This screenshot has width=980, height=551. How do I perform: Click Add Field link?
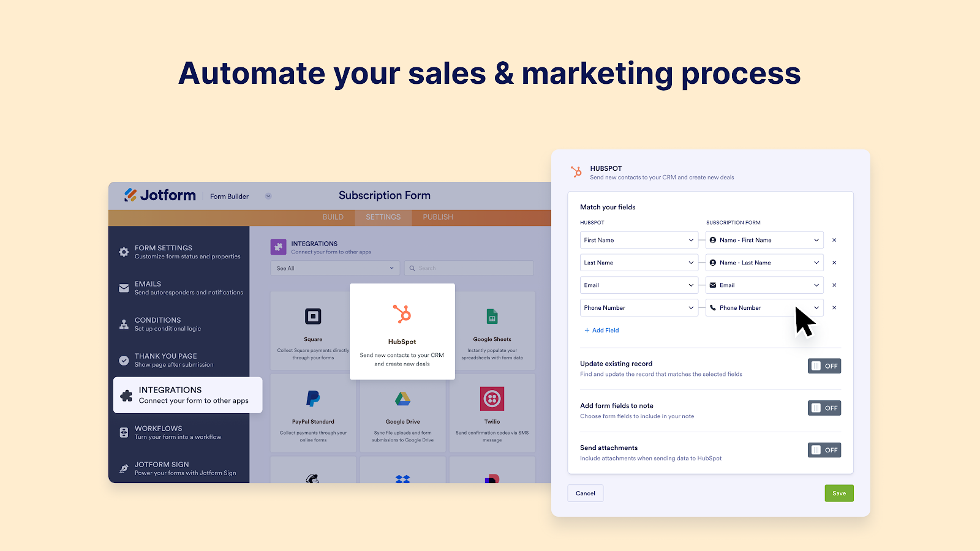click(x=601, y=330)
